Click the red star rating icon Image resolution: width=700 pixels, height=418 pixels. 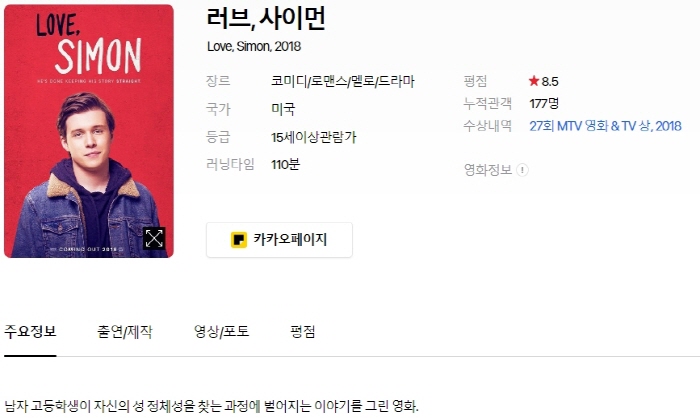coord(533,81)
